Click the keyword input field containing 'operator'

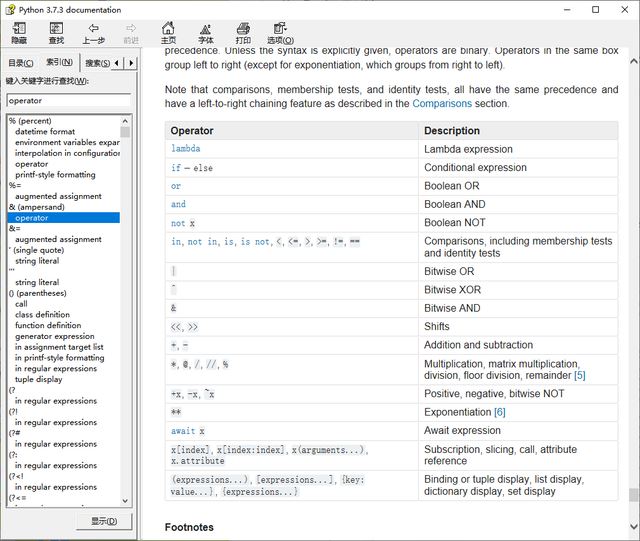[69, 100]
